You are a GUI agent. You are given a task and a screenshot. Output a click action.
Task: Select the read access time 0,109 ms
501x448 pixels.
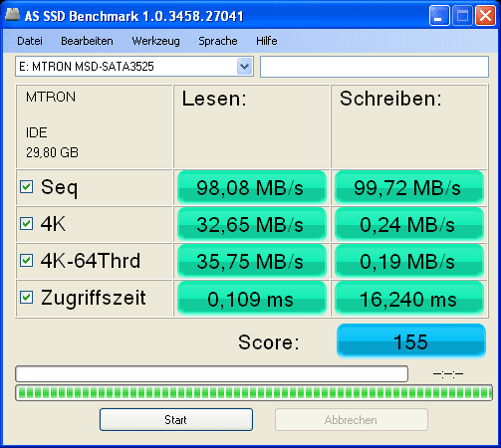[252, 299]
